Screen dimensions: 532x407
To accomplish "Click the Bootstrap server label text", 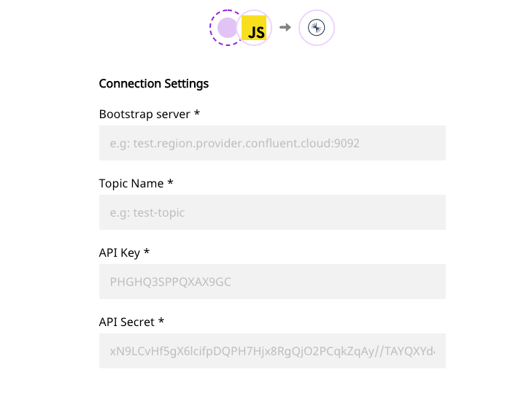I will coord(144,115).
